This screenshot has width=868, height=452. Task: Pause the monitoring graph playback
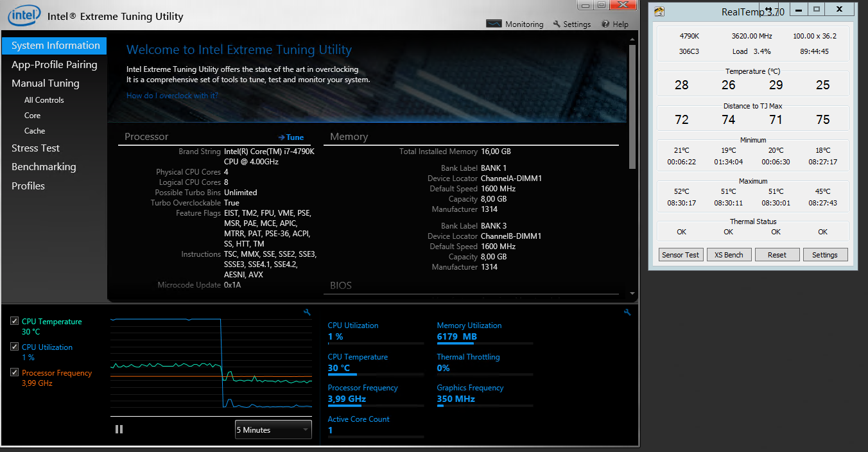pos(119,429)
